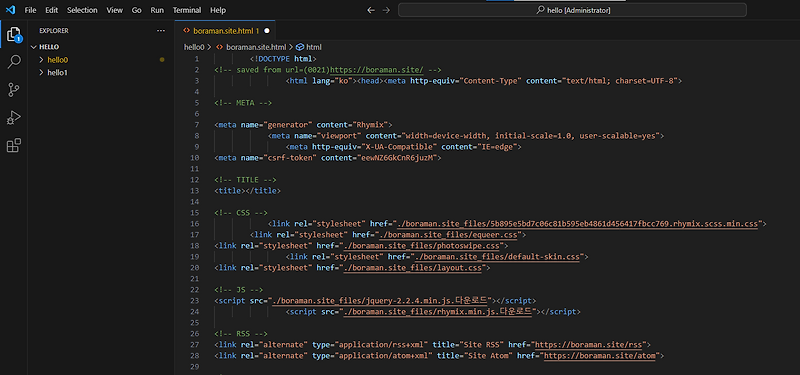Select the boraman.site.html editor tab
This screenshot has height=375, width=800.
tap(225, 31)
